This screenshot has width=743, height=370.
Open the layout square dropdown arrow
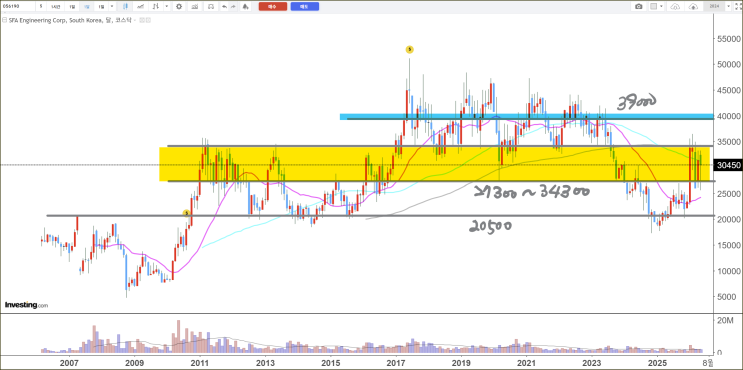pyautogui.click(x=661, y=6)
